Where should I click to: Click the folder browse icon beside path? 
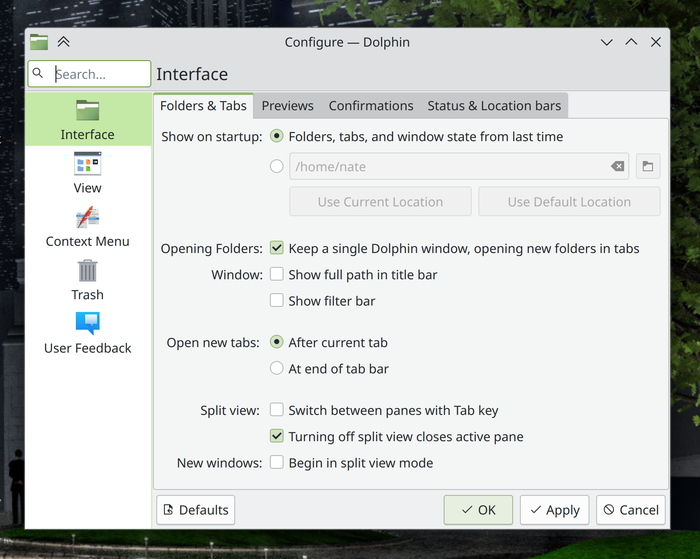pyautogui.click(x=647, y=166)
